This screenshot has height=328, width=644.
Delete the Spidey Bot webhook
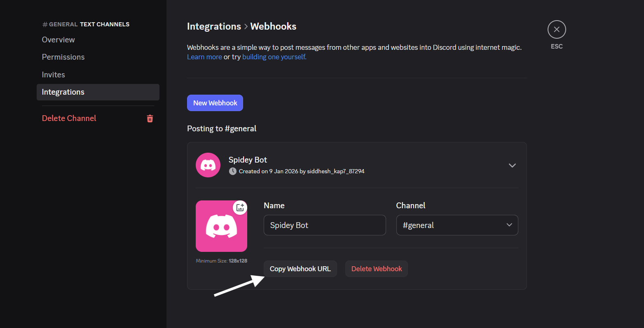376,268
